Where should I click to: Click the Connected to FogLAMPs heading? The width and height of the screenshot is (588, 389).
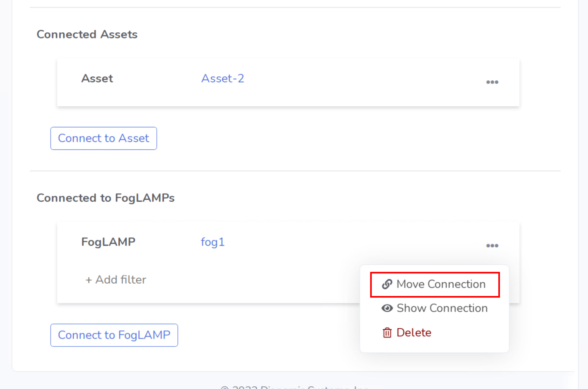(106, 198)
